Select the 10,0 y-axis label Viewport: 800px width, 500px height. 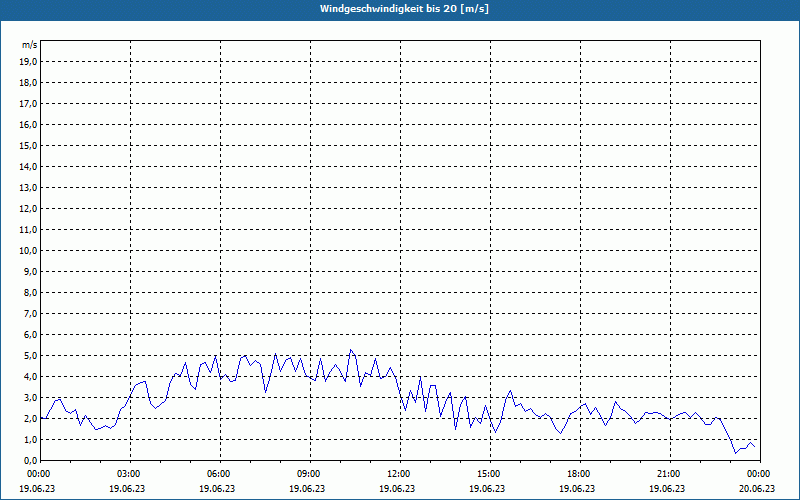[x=29, y=251]
